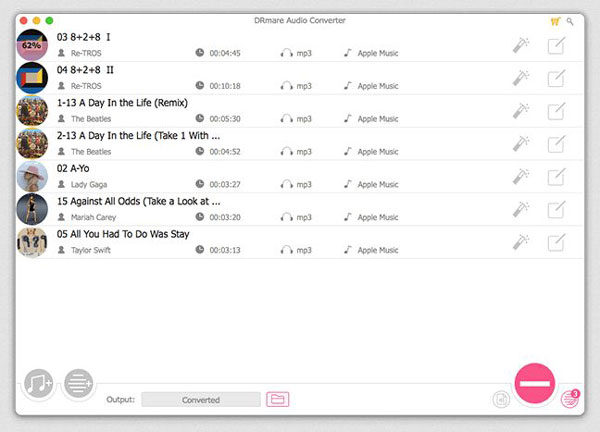Open the output folder icon

(278, 400)
